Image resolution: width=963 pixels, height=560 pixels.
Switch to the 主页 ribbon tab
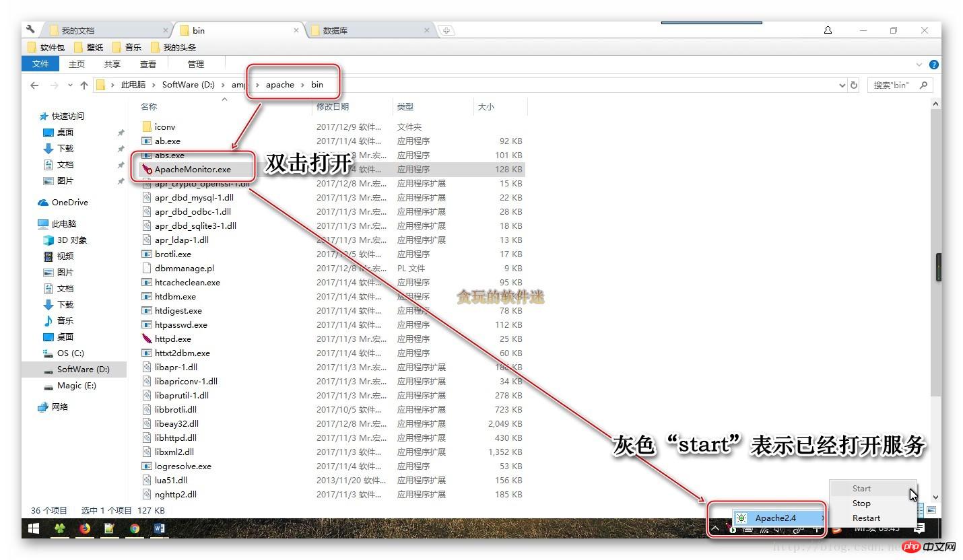(x=77, y=64)
